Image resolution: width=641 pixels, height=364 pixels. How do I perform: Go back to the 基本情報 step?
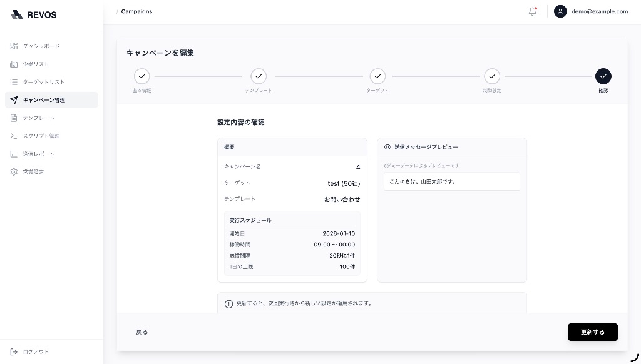[x=142, y=76]
